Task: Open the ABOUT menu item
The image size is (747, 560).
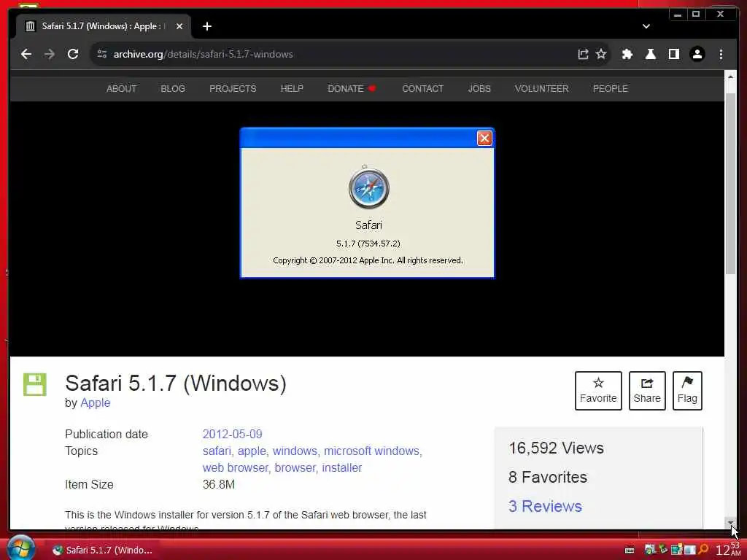Action: pos(122,88)
